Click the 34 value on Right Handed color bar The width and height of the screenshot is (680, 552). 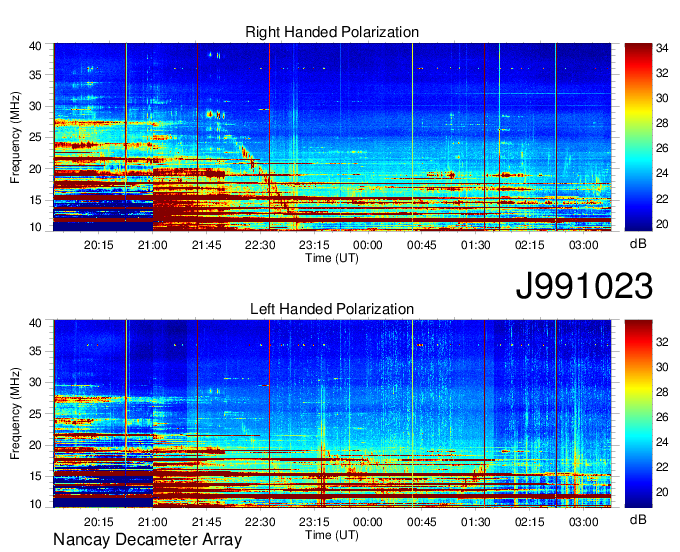[662, 48]
